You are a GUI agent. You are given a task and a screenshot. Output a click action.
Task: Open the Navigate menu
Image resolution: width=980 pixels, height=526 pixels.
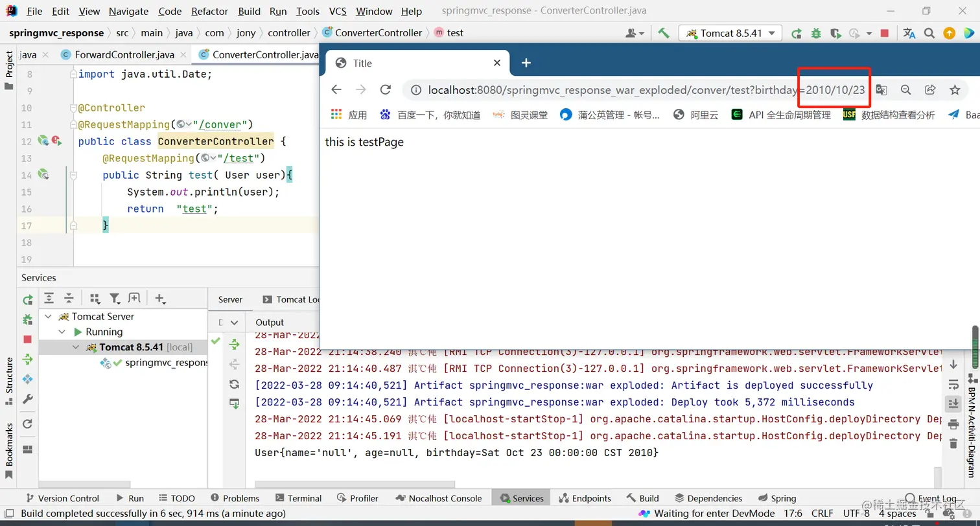click(x=128, y=12)
